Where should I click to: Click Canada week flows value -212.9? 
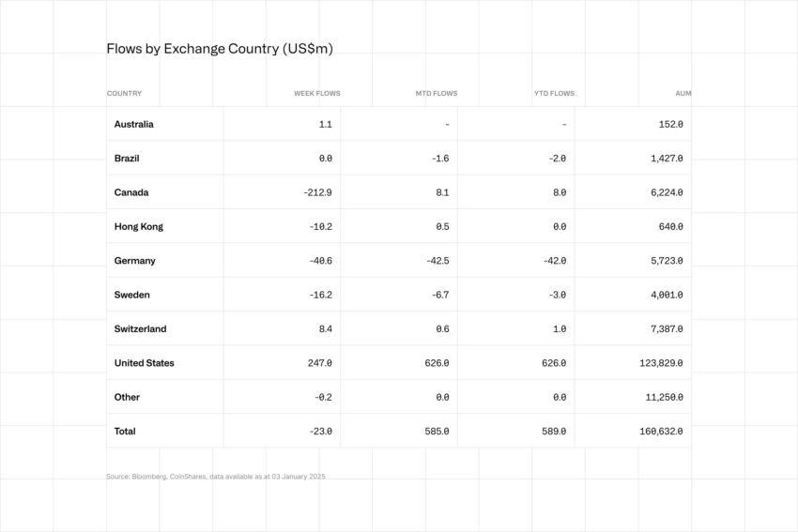coord(317,192)
